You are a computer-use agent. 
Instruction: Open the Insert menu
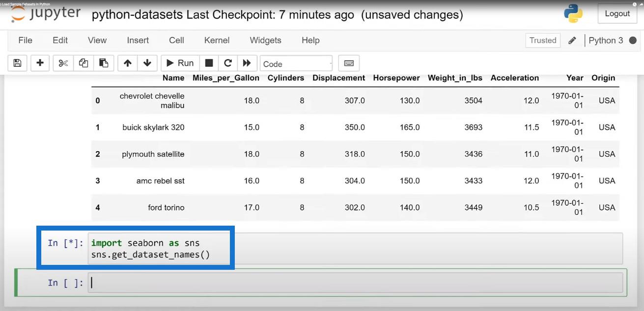(x=138, y=40)
